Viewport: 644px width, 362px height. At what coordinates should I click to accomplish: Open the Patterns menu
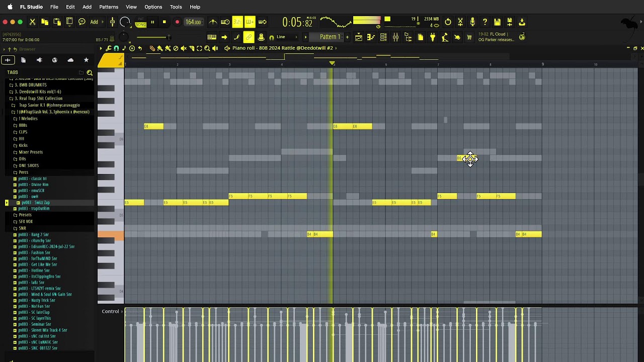point(109,7)
